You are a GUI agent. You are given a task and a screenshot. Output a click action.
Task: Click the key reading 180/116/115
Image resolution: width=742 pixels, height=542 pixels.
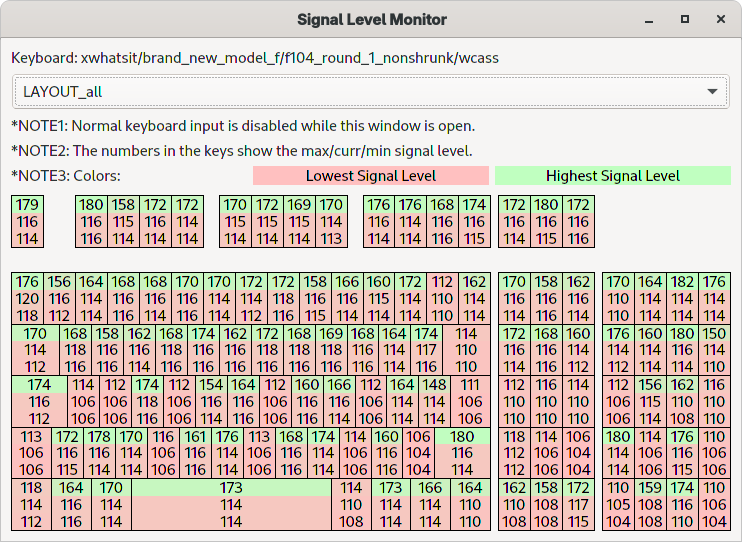[547, 222]
